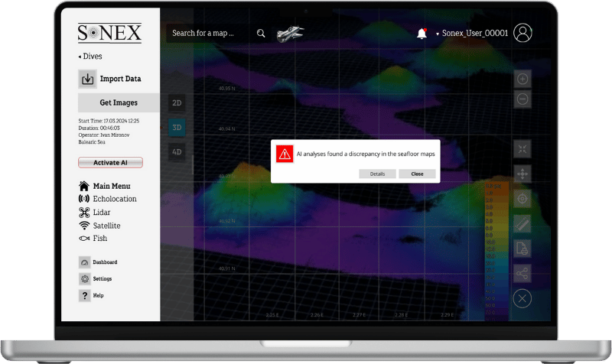Click the Dashboard gauge icon
The height and width of the screenshot is (364, 612).
[84, 262]
